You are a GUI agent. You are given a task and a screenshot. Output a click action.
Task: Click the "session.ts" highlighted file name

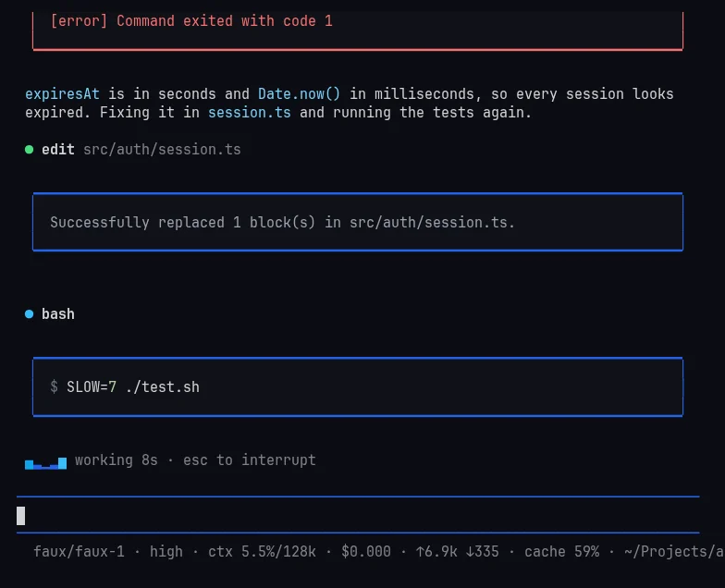tap(250, 113)
